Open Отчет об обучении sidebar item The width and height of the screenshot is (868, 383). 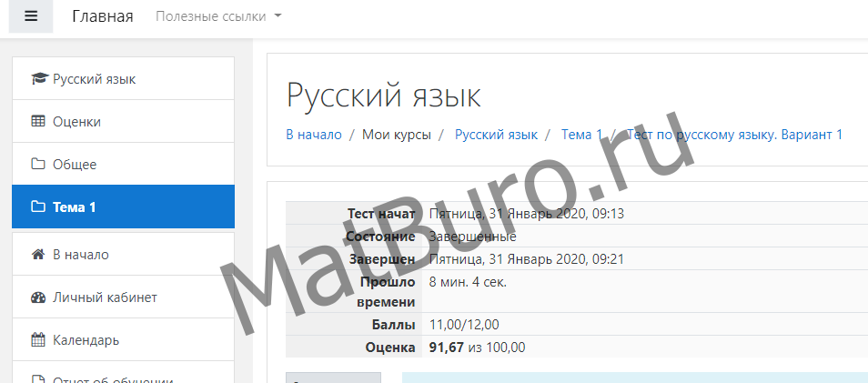pyautogui.click(x=113, y=380)
